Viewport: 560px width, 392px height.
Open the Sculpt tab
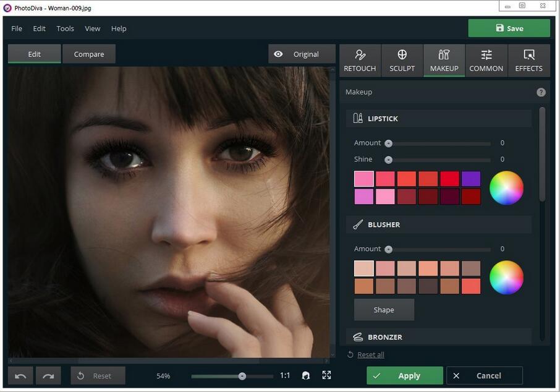tap(402, 61)
